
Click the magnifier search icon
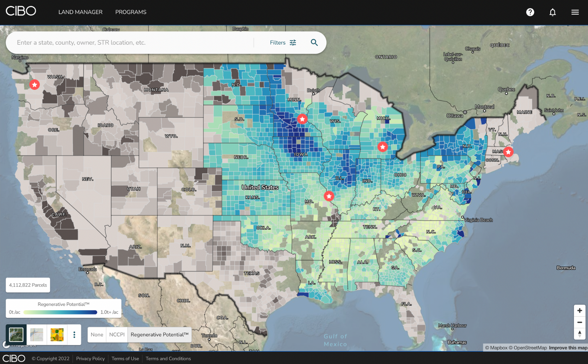click(x=314, y=43)
